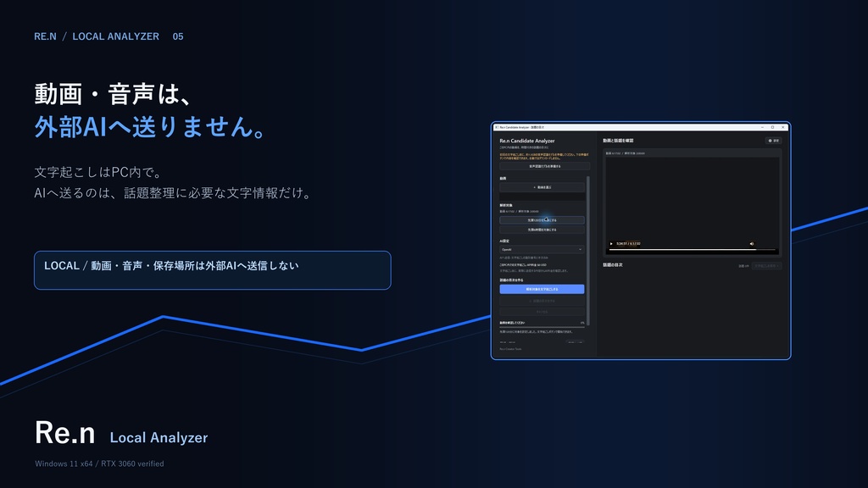Click the 'LOCAL ANALYZER' header text

115,36
